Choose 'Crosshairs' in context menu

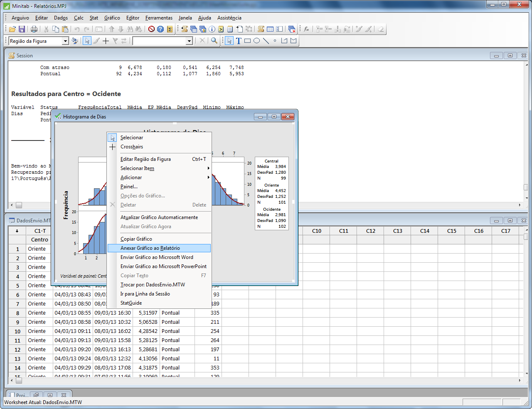(159, 147)
